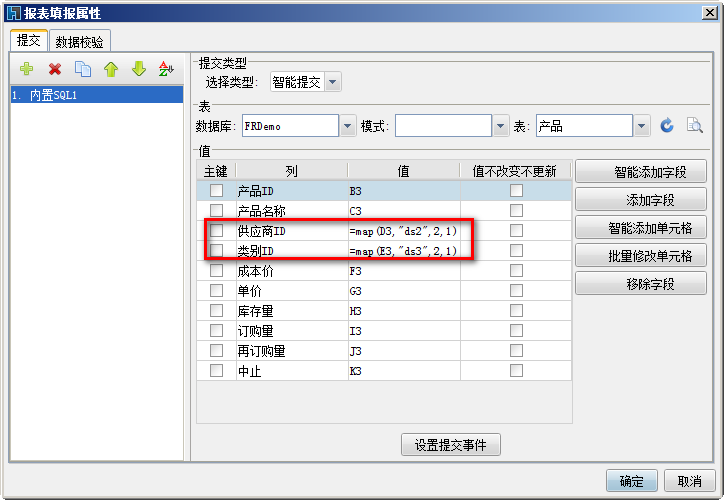
Task: Toggle primary key checkbox for 中止
Action: click(216, 371)
